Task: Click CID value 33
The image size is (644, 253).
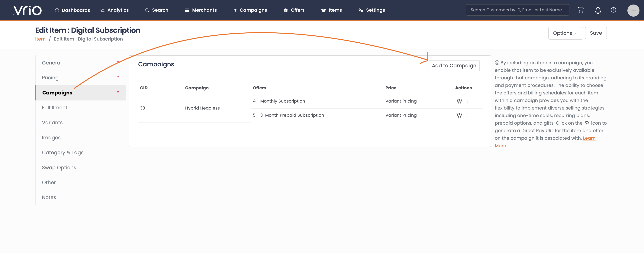Action: pyautogui.click(x=142, y=108)
